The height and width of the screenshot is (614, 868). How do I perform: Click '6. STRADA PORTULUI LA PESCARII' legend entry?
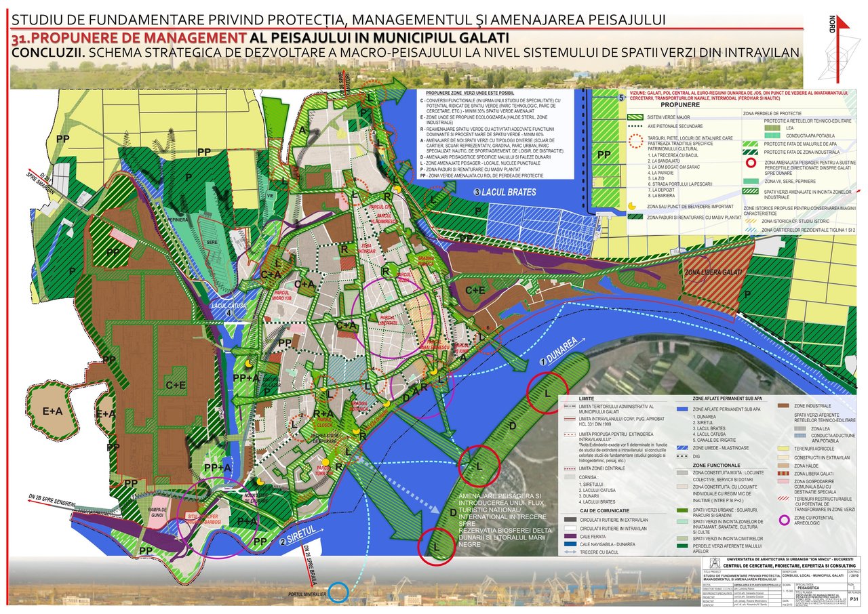[680, 184]
